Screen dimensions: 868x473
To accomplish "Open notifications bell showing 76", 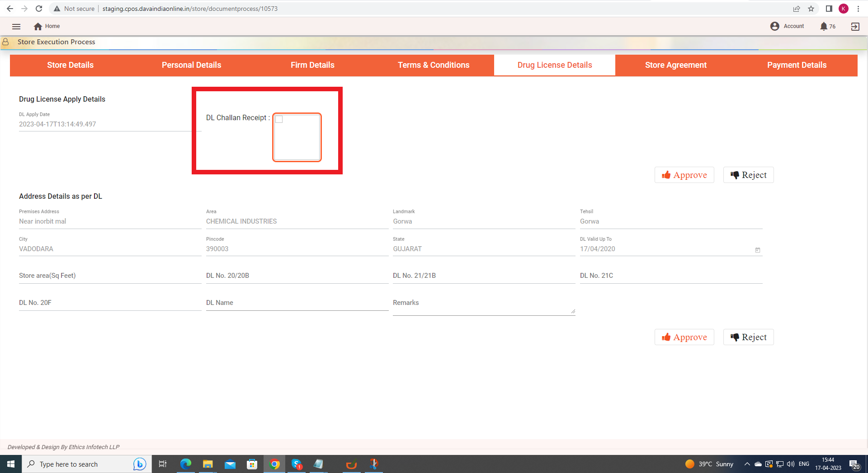I will pyautogui.click(x=824, y=26).
